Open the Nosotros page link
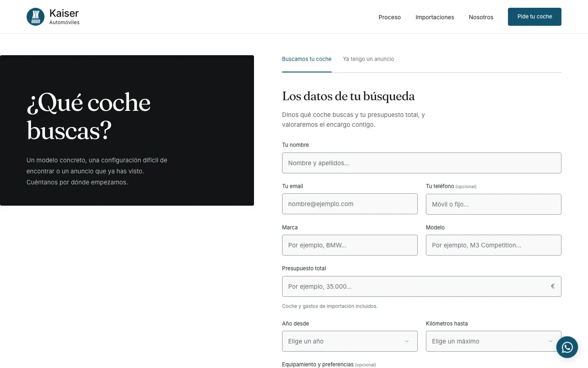The image size is (588, 368). coord(481,17)
